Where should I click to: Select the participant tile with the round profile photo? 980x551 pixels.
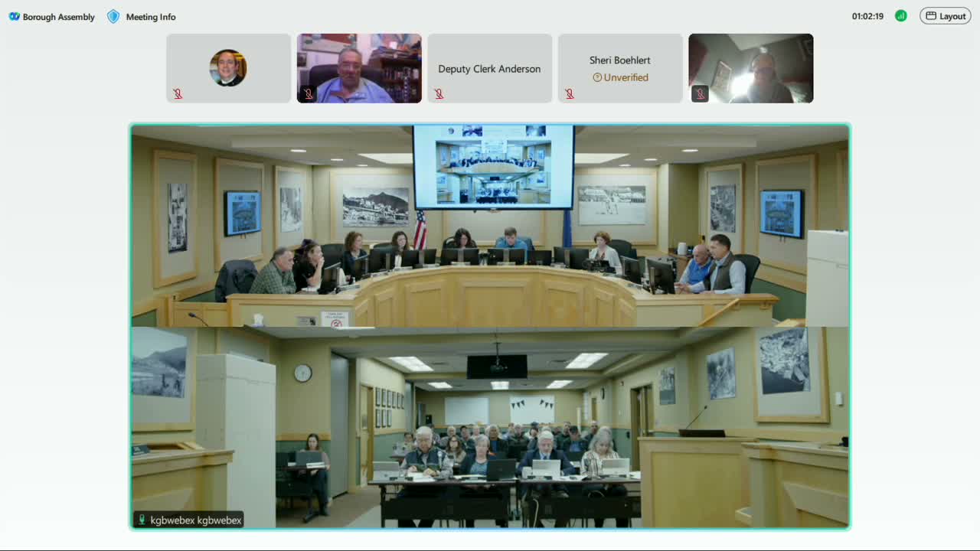[229, 68]
